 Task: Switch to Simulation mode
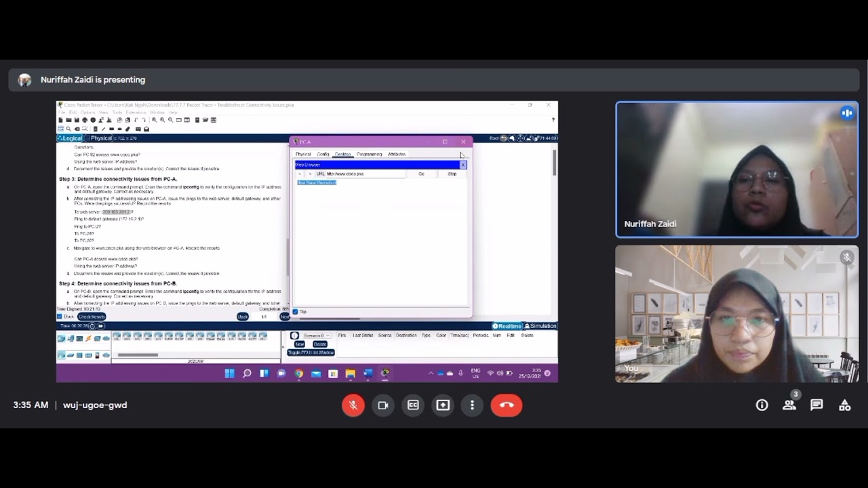click(x=540, y=326)
